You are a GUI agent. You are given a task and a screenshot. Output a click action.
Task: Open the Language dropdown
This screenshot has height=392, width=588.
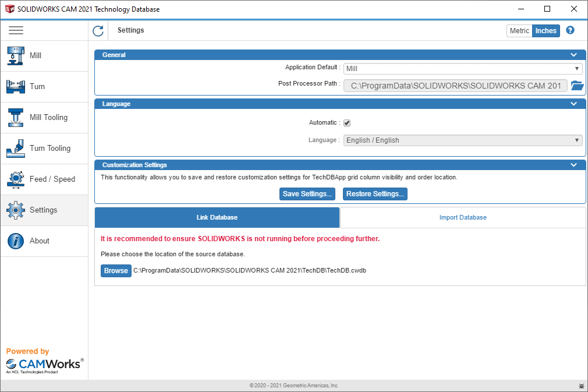[463, 140]
